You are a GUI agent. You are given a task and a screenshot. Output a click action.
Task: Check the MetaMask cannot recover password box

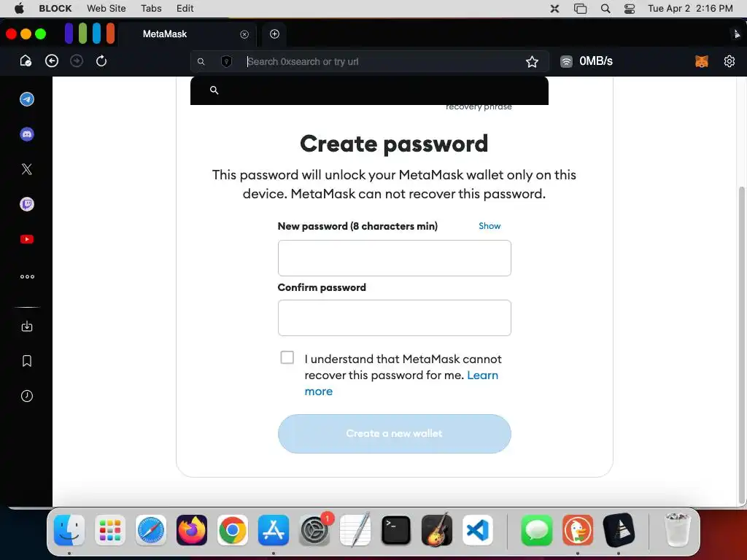[287, 357]
